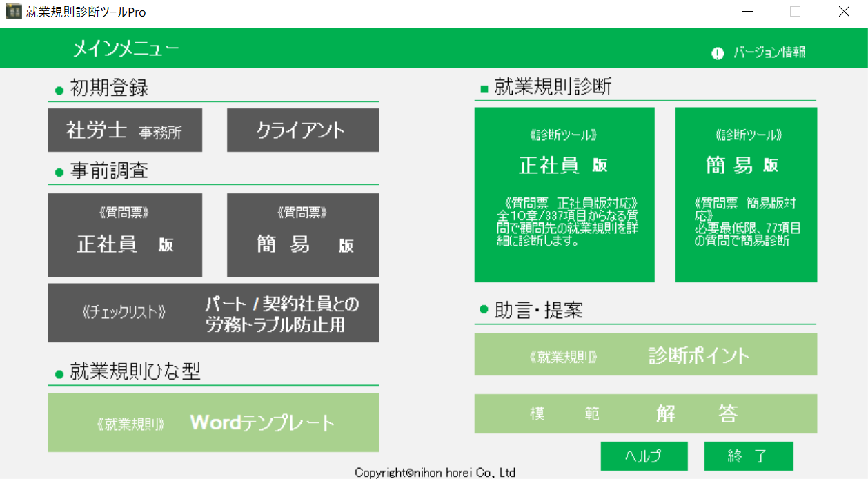Image resolution: width=868 pixels, height=479 pixels.
Task: Open 就業規則 Wordテンプレート
Action: coord(213,422)
